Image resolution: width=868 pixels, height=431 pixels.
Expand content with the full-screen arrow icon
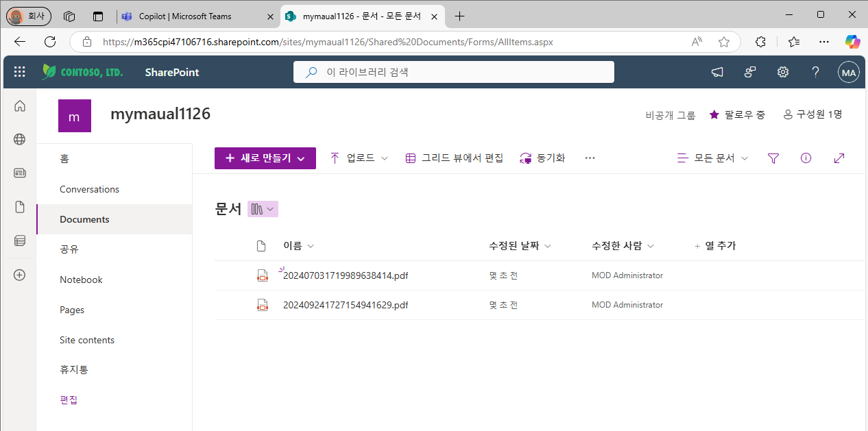(x=839, y=158)
